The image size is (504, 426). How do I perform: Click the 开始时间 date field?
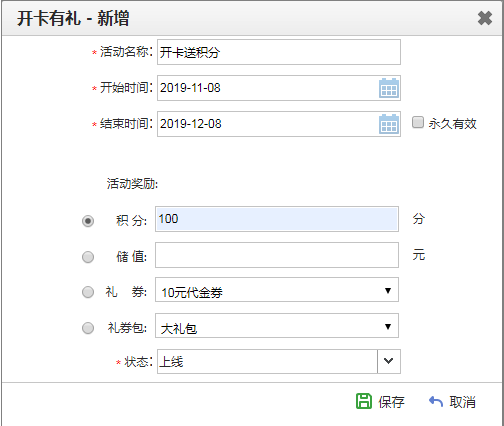click(x=268, y=88)
